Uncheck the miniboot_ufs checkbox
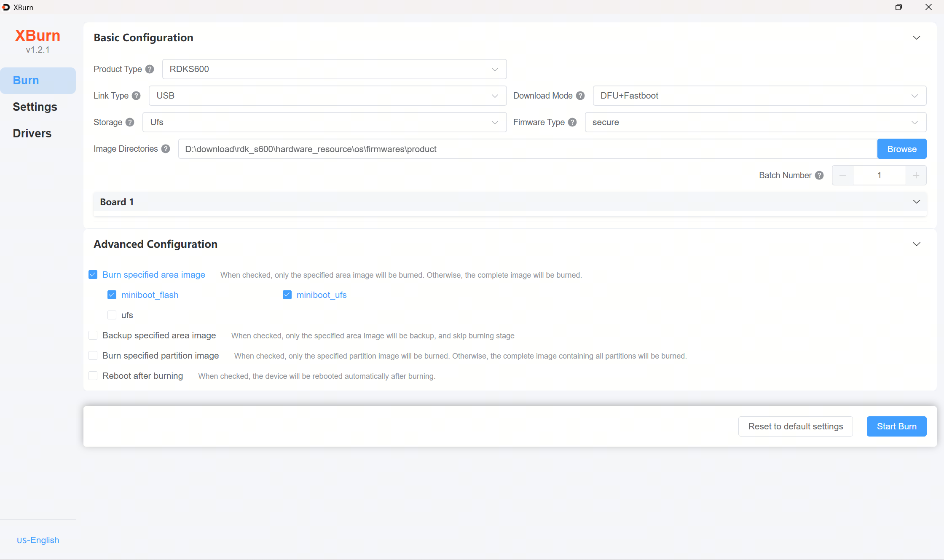This screenshot has width=944, height=560. tap(287, 295)
